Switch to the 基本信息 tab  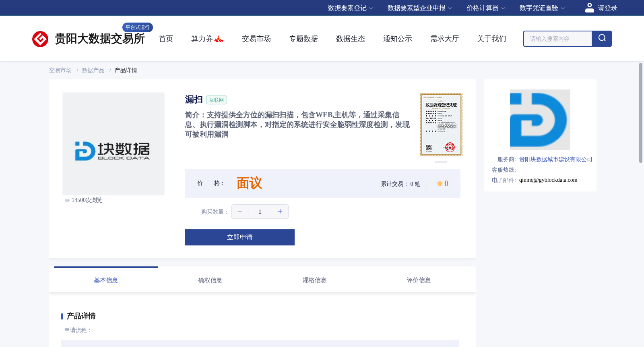106,280
